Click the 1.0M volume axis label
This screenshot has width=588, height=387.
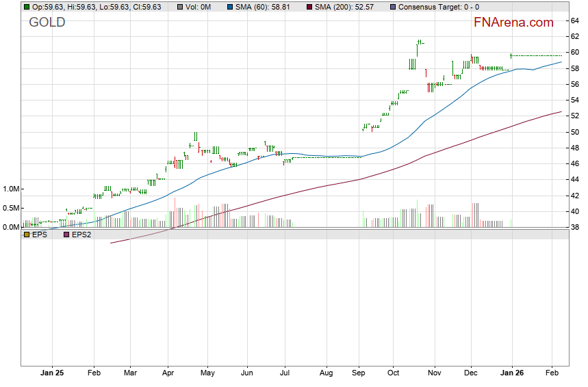coord(12,189)
